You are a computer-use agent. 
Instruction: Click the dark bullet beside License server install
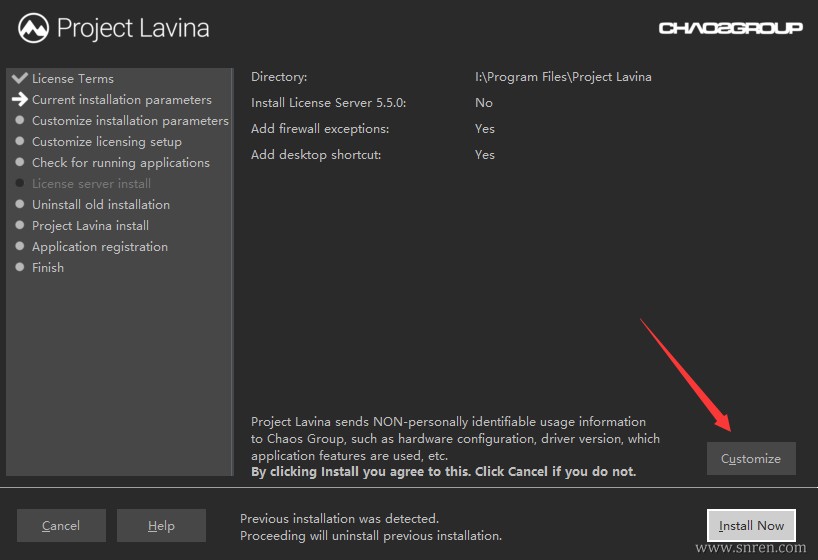[20, 183]
